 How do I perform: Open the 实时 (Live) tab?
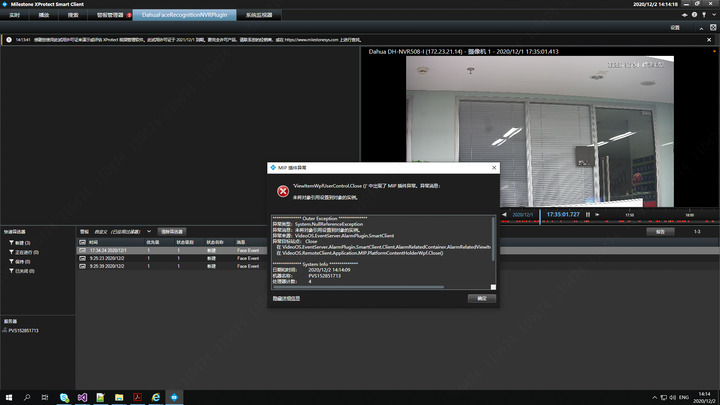15,16
